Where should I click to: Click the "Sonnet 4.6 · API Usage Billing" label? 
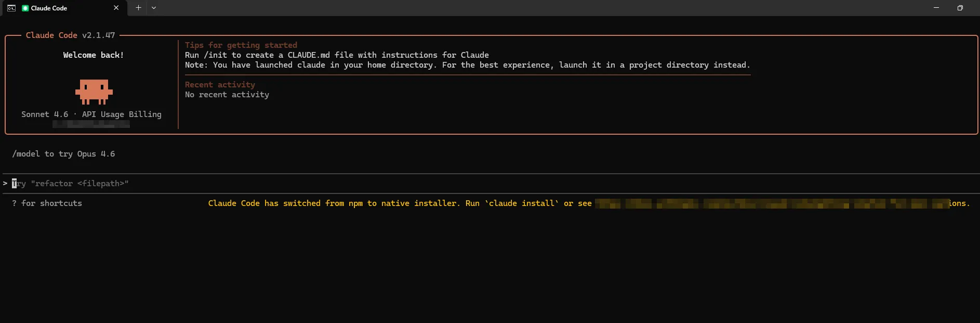pyautogui.click(x=91, y=114)
